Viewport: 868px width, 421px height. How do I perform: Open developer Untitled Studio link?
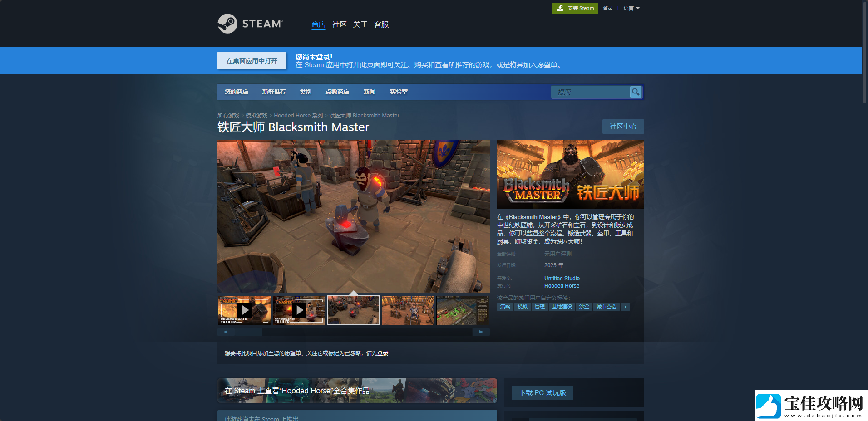(x=562, y=279)
